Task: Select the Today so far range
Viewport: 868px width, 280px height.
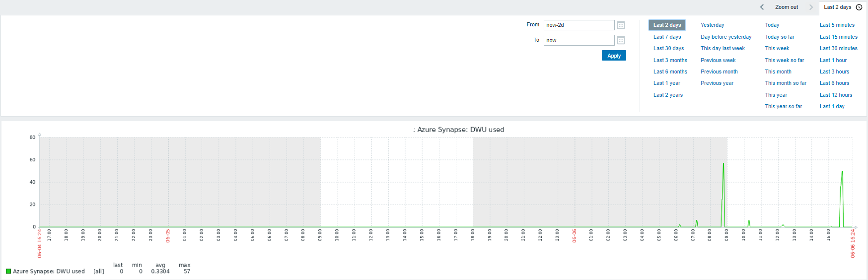Action: (x=779, y=37)
